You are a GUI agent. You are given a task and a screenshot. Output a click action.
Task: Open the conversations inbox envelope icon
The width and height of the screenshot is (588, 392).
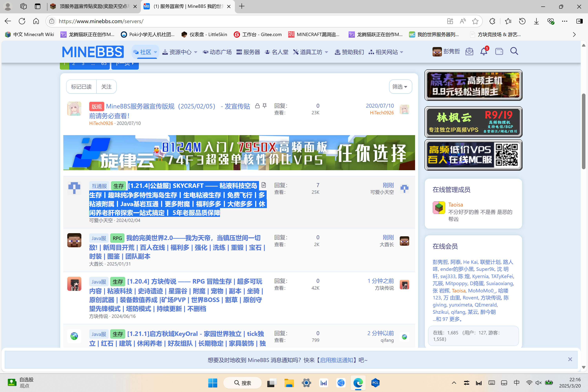coord(469,52)
